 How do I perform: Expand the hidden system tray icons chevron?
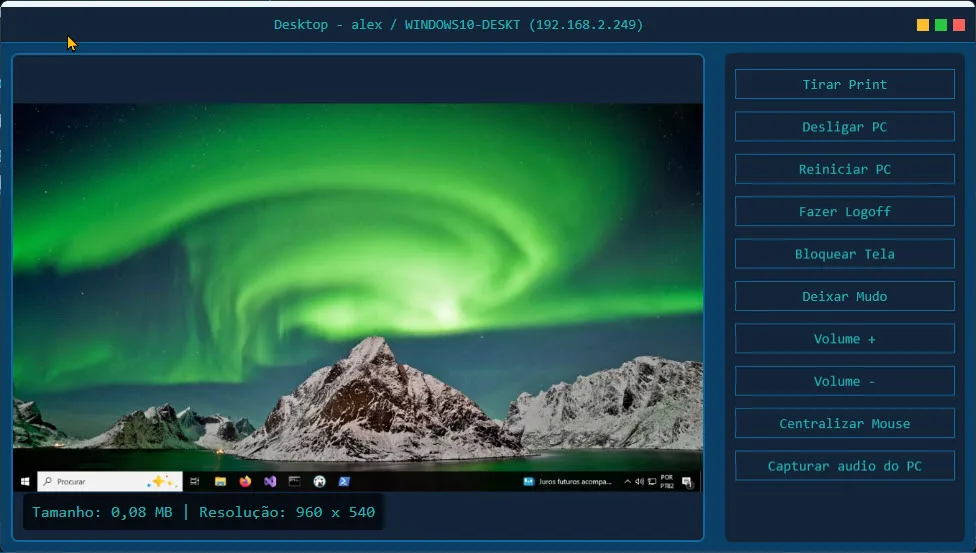click(x=628, y=482)
